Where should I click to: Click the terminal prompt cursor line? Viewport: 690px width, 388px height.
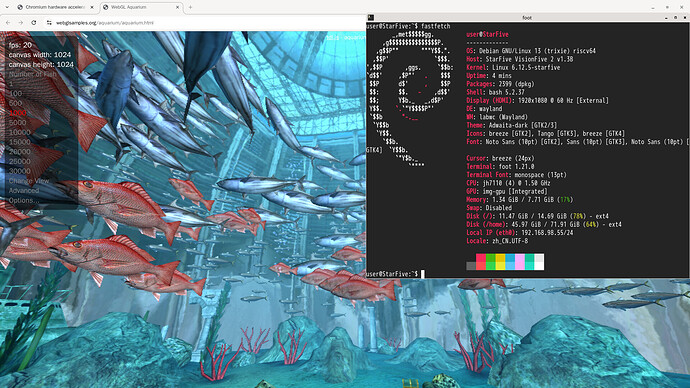[396, 274]
